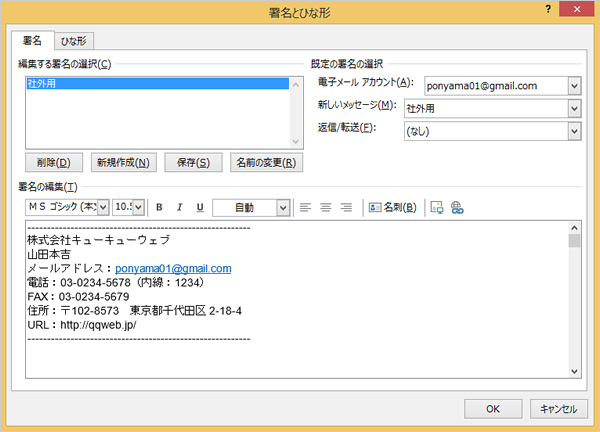Center the signature text
600x432 pixels.
click(x=326, y=207)
